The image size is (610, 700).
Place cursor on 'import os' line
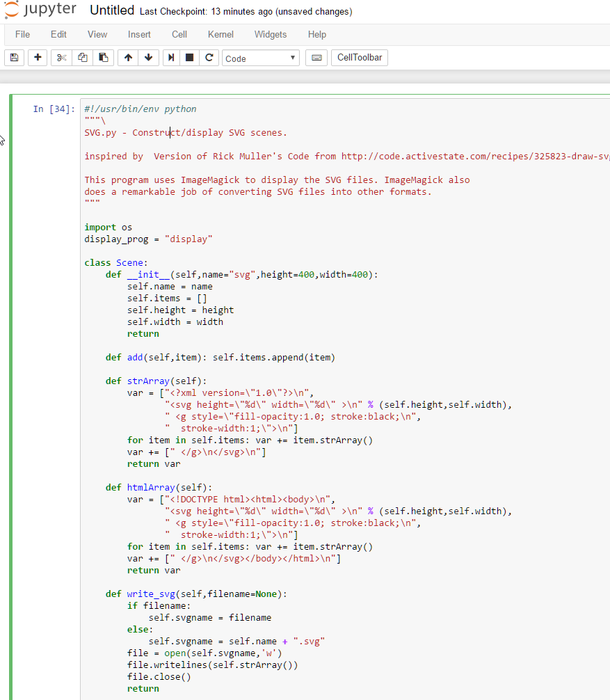109,228
